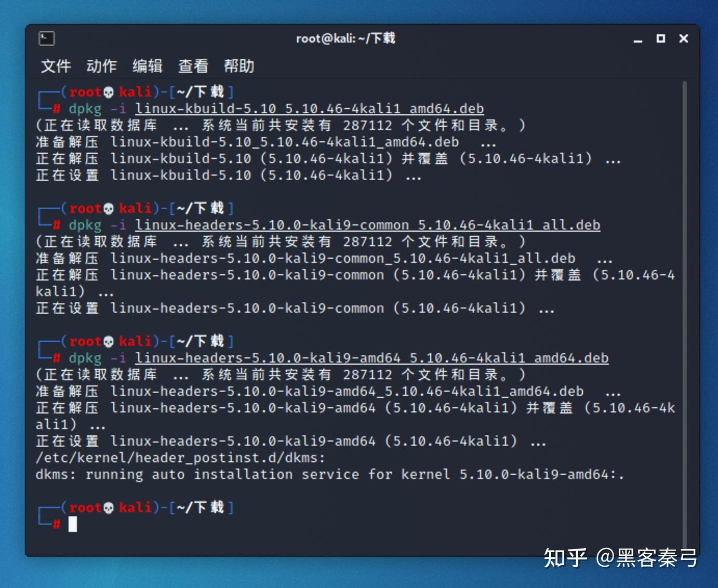Screen dimensions: 718x588
Task: Click the underlined linux-headers-kali9-common deb command
Action: click(x=367, y=225)
